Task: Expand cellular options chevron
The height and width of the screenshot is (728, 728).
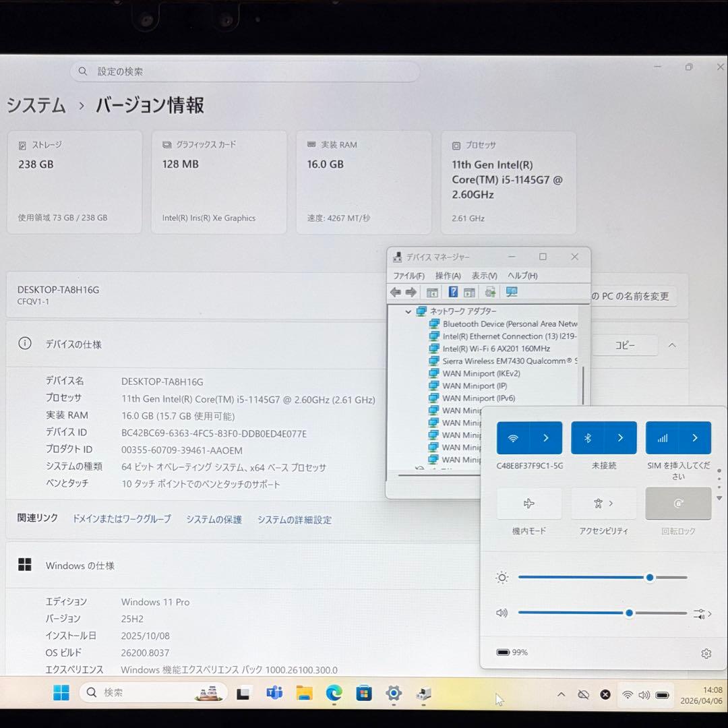Action: 695,438
